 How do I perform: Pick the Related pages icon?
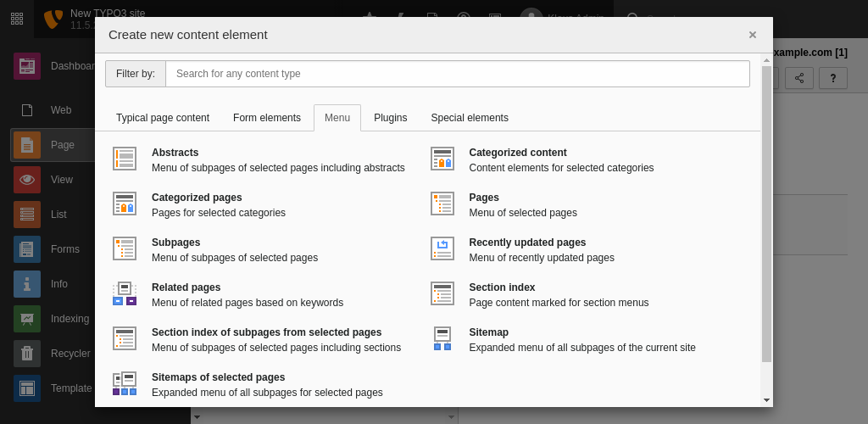125,293
